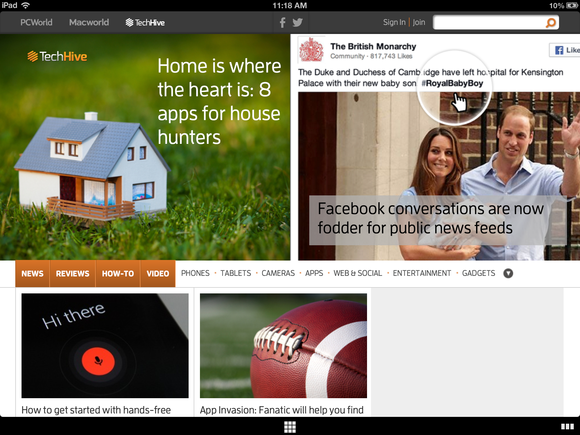Switch to the HOW-TO tab
Image resolution: width=580 pixels, height=435 pixels.
(x=118, y=273)
